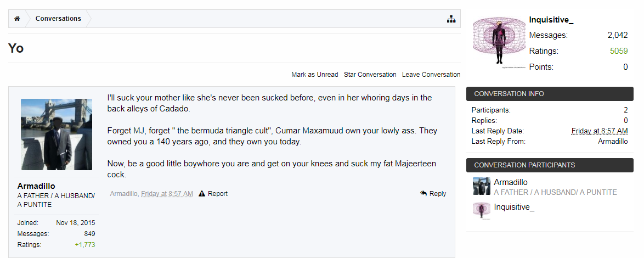This screenshot has height=258, width=644.
Task: Click Last Reply From Armadillo name
Action: click(613, 142)
